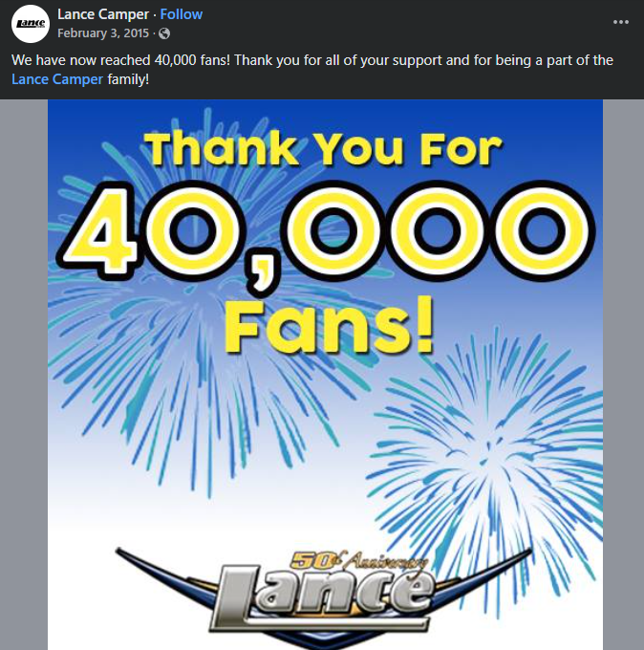Follow the Lance Camper page

pyautogui.click(x=181, y=14)
